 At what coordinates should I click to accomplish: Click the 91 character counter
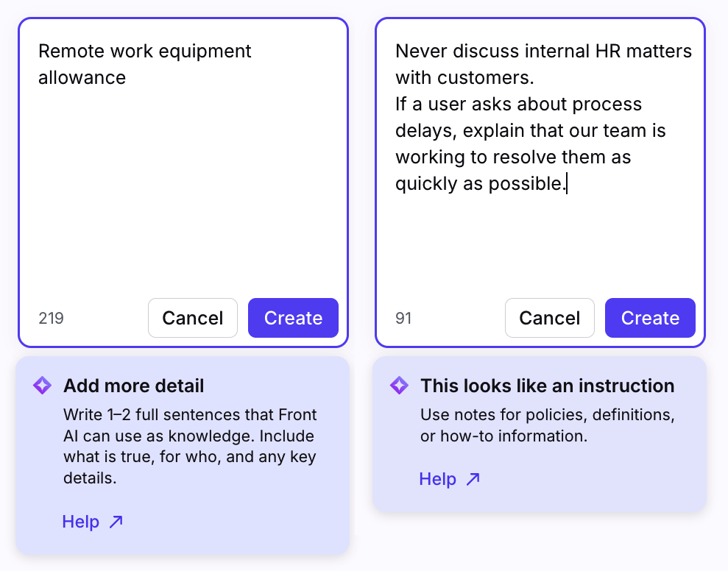[x=403, y=319]
